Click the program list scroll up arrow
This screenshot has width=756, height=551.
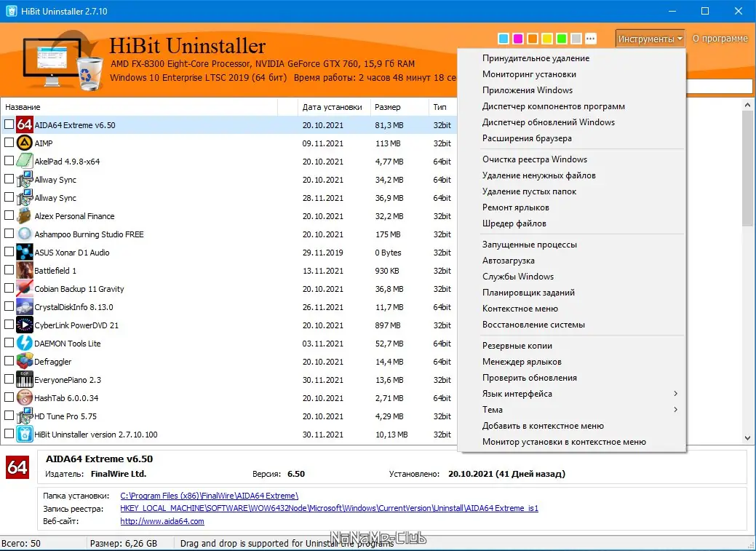[747, 105]
